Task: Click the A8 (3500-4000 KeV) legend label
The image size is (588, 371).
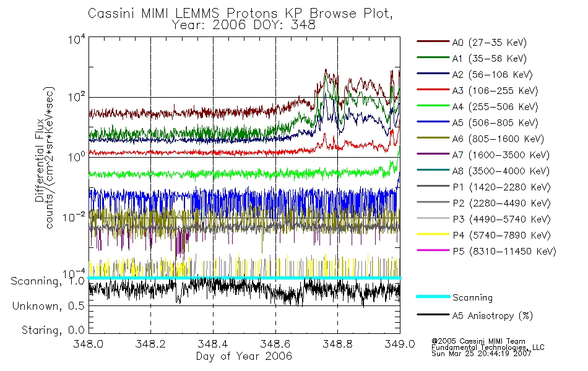Action: [x=501, y=171]
